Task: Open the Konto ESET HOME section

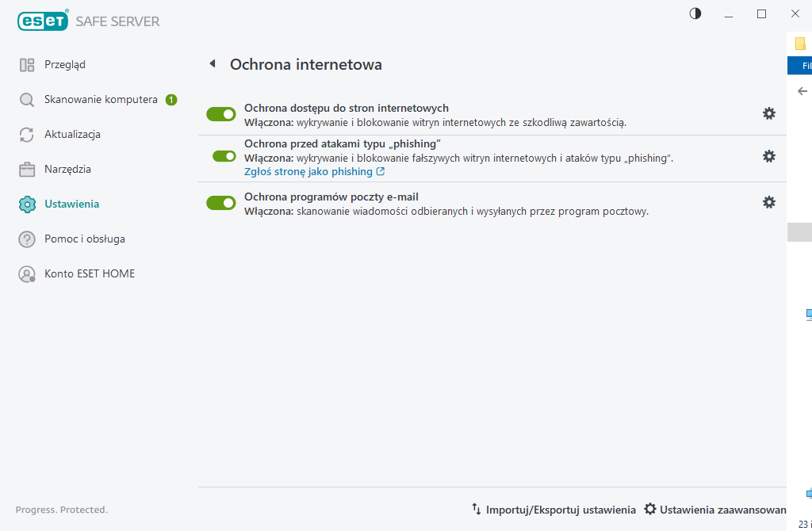Action: 90,273
